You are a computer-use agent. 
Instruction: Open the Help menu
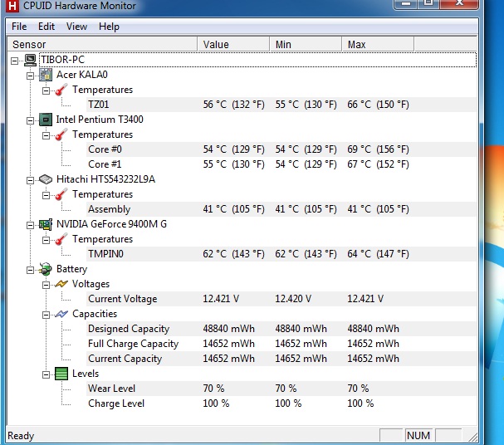109,27
